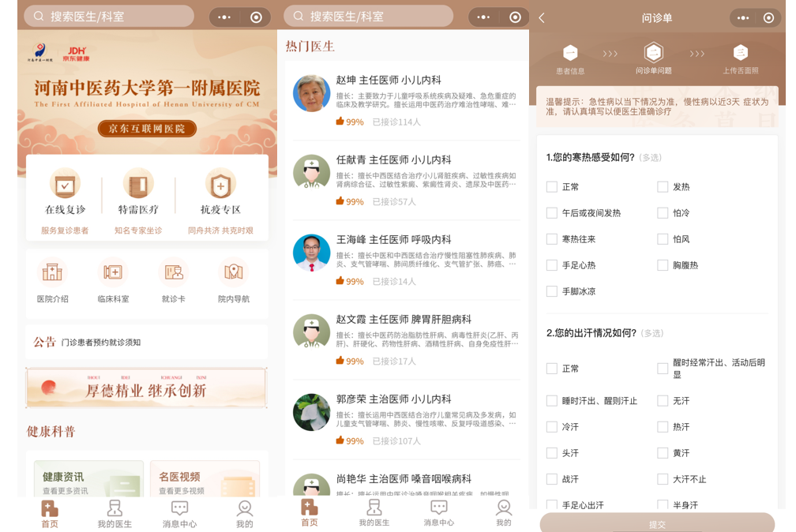Go to step 三 上传舌面照
Image resolution: width=796 pixels, height=532 pixels.
[741, 59]
